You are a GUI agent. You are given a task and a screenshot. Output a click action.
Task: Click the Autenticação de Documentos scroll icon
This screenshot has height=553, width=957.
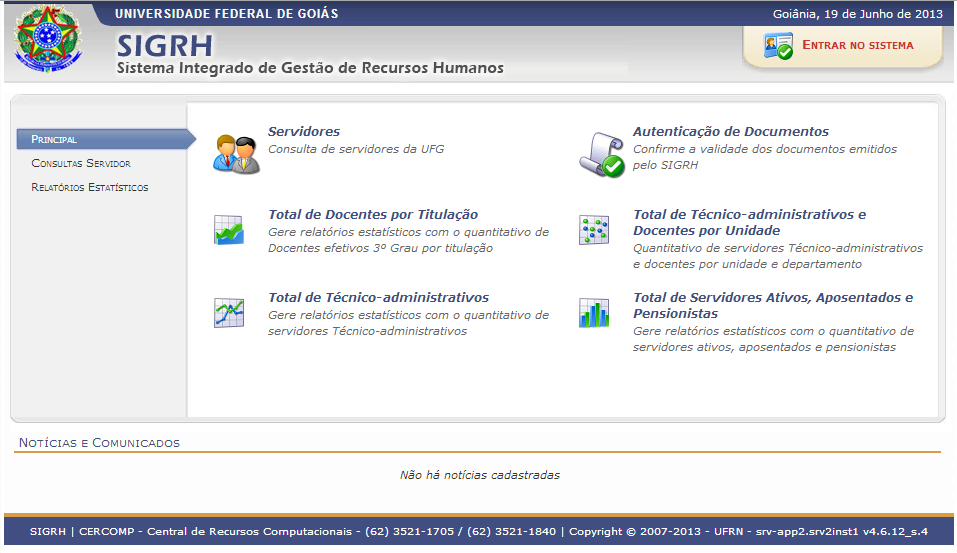coord(602,155)
